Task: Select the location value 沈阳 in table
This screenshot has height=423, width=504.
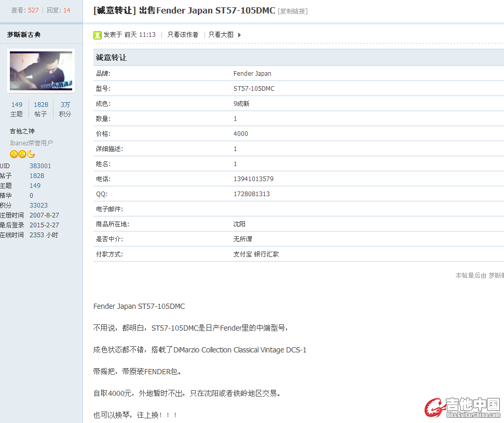Action: [x=239, y=224]
